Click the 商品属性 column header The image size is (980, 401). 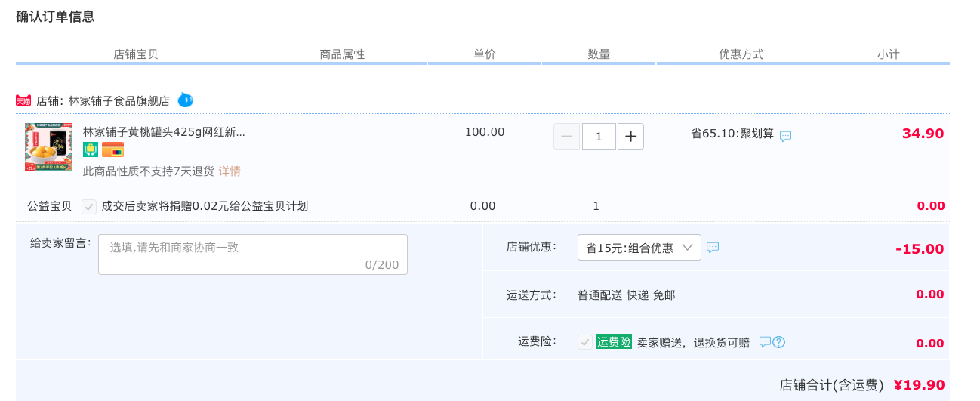pos(342,54)
